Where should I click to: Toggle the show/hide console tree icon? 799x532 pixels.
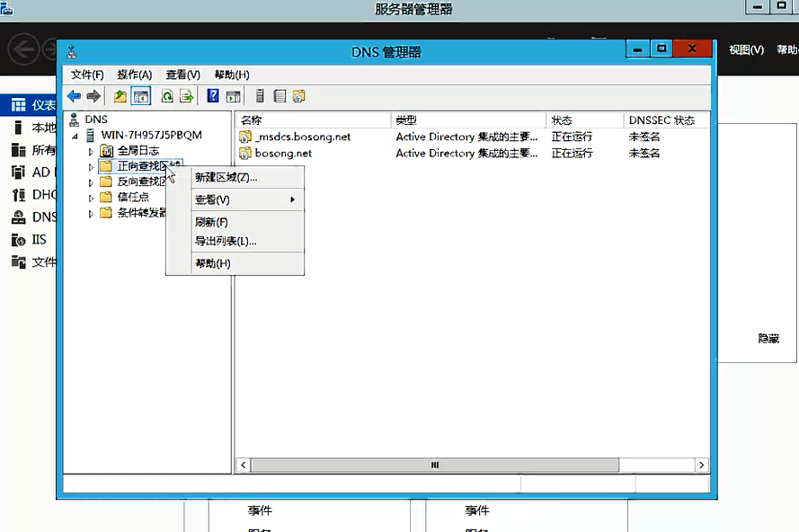point(140,96)
